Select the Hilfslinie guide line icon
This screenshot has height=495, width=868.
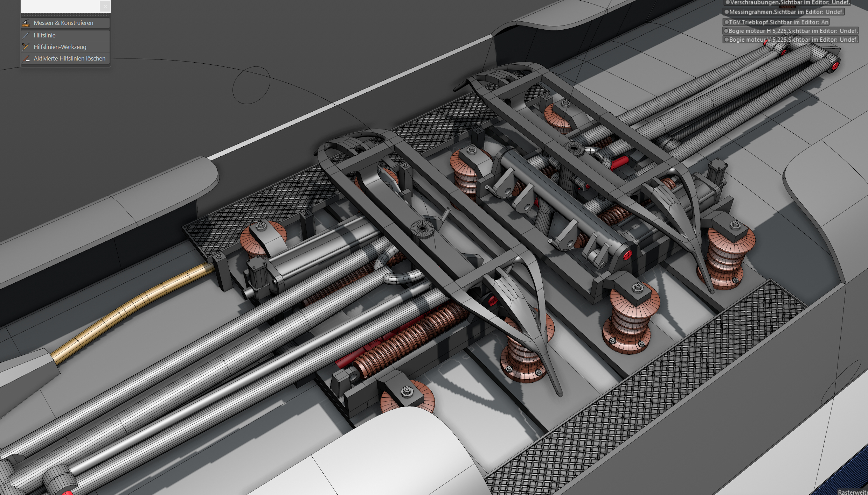(26, 35)
